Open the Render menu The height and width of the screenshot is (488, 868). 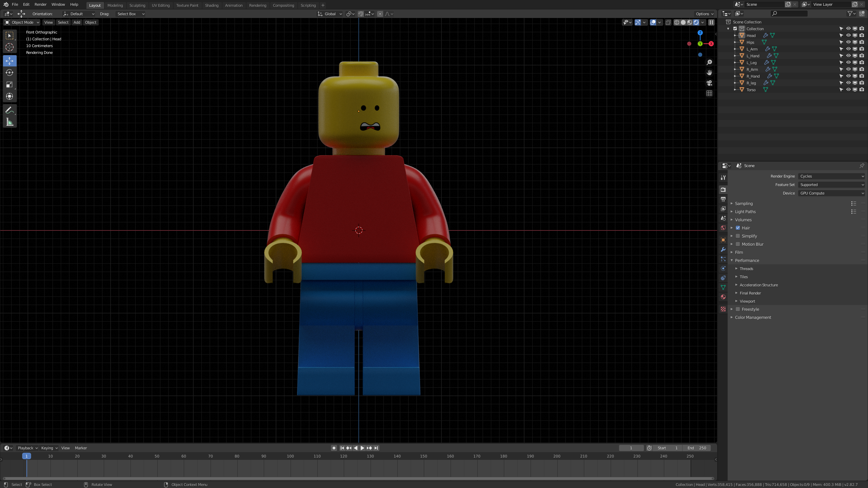tap(40, 4)
